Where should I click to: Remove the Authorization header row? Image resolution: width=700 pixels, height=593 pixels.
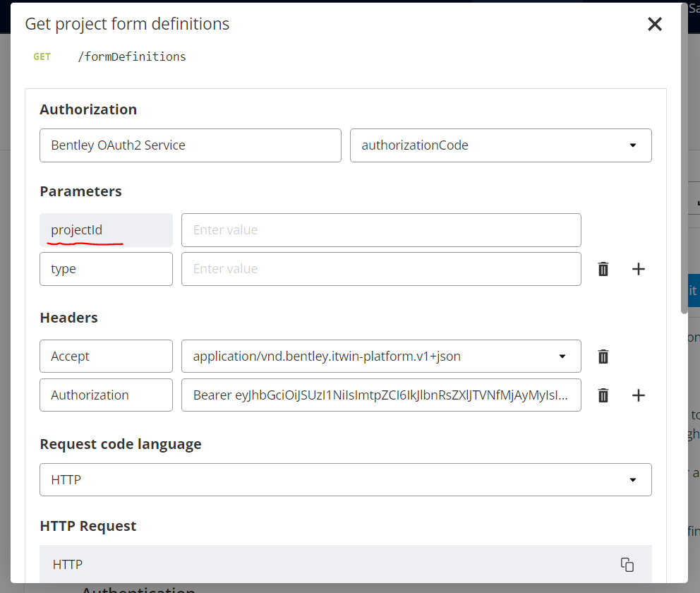point(603,395)
